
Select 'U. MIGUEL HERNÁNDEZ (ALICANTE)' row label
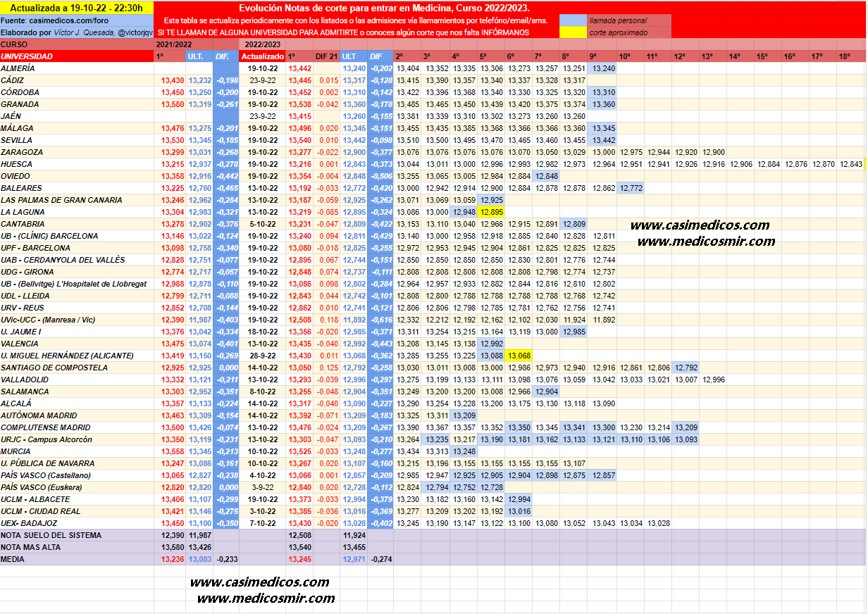point(77,356)
